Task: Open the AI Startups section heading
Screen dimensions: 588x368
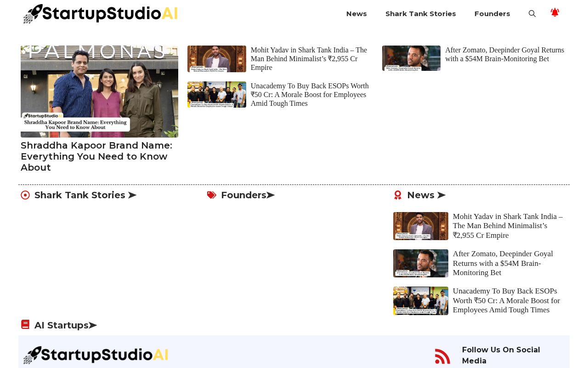Action: 66,325
